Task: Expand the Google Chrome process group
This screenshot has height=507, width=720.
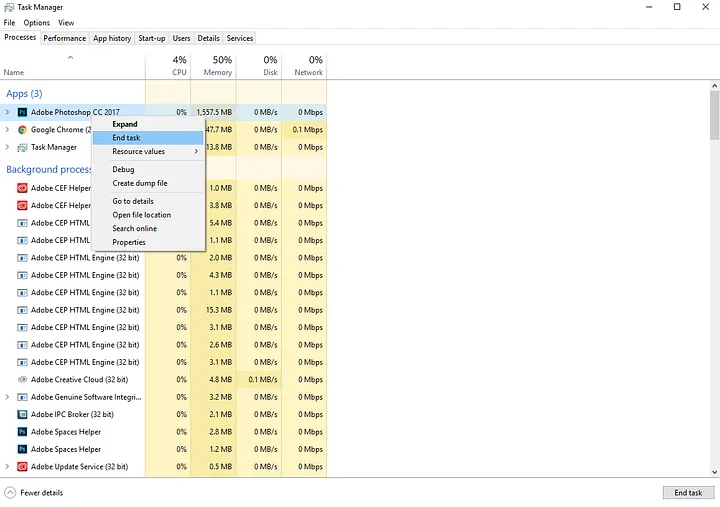Action: (x=7, y=130)
